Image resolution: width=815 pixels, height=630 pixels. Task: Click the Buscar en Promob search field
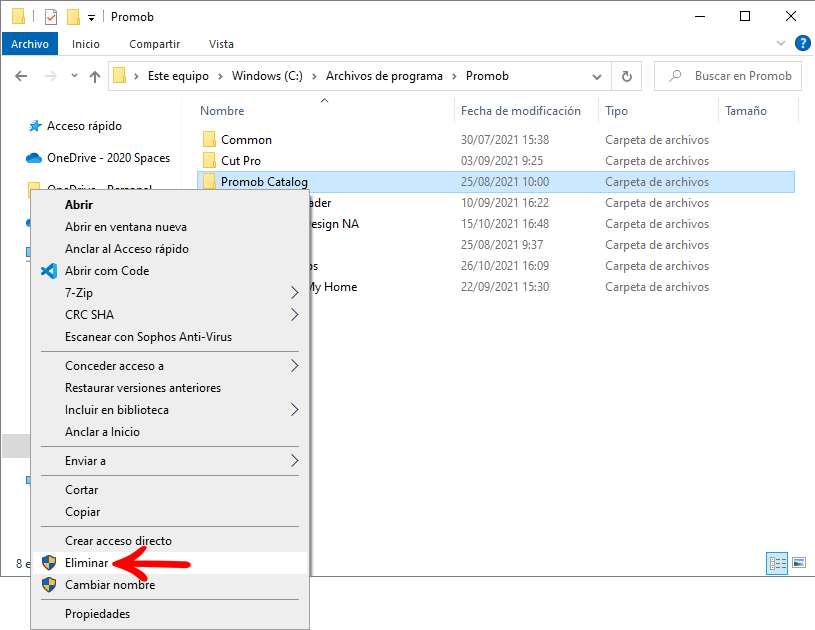point(728,76)
